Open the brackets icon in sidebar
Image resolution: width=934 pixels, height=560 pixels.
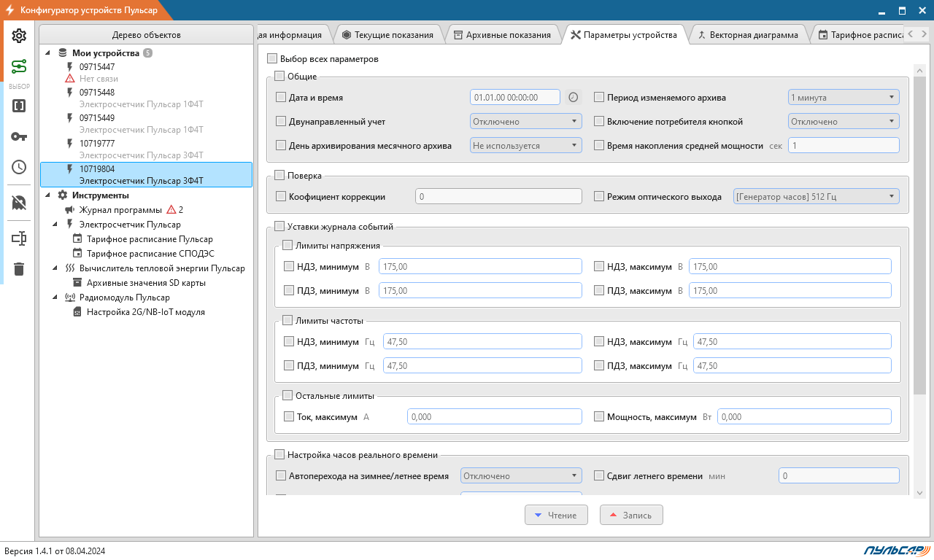[x=19, y=106]
